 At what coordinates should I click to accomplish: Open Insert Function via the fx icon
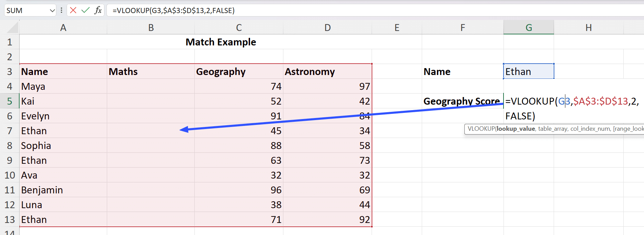tap(98, 10)
